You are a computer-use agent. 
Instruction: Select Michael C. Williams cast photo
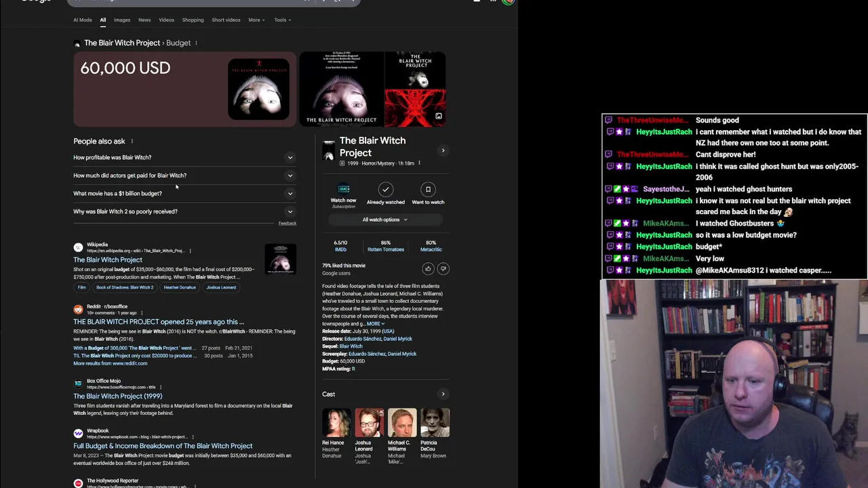point(402,423)
